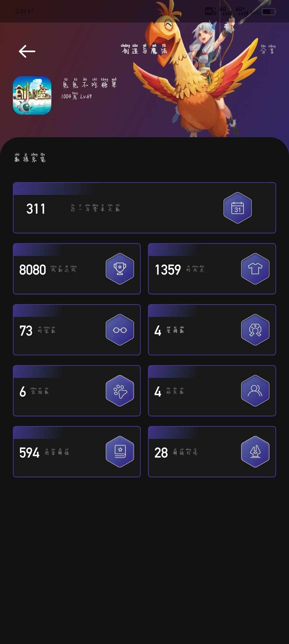Screen dimensions: 289x644
Task: Tap the star book codex icon
Action: [120, 451]
